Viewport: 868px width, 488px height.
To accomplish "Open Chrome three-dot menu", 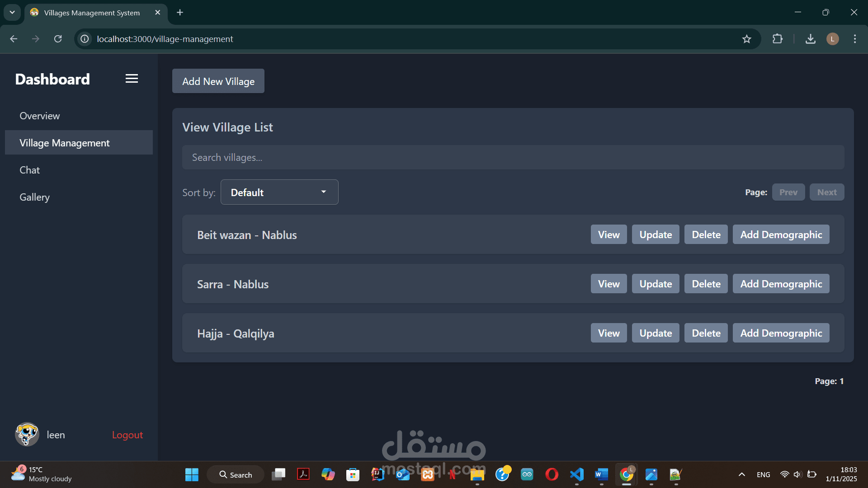I will pos(854,39).
